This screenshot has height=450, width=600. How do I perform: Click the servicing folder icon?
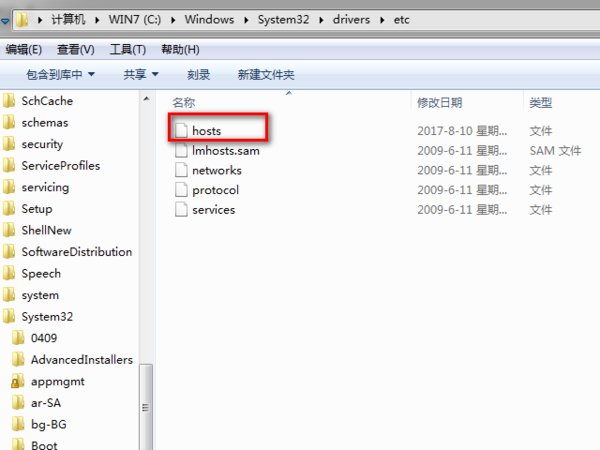pyautogui.click(x=9, y=187)
